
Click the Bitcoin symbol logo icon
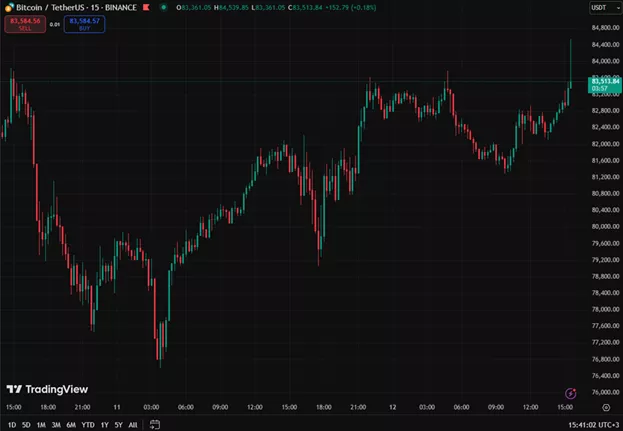7,9
